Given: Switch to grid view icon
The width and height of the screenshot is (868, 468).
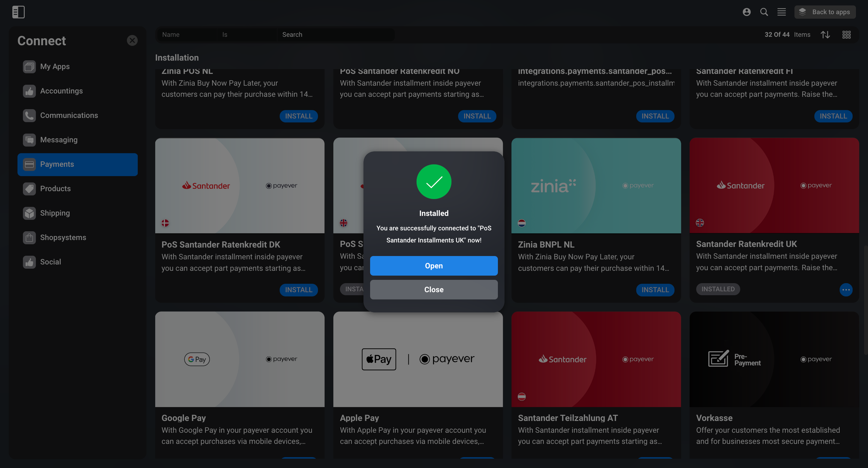Looking at the screenshot, I should 846,35.
